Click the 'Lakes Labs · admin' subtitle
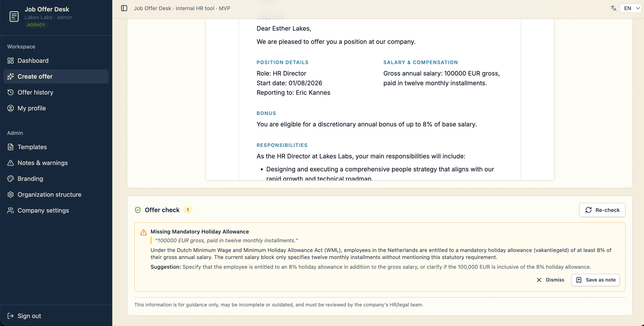Viewport: 644px width, 326px height. [x=48, y=17]
